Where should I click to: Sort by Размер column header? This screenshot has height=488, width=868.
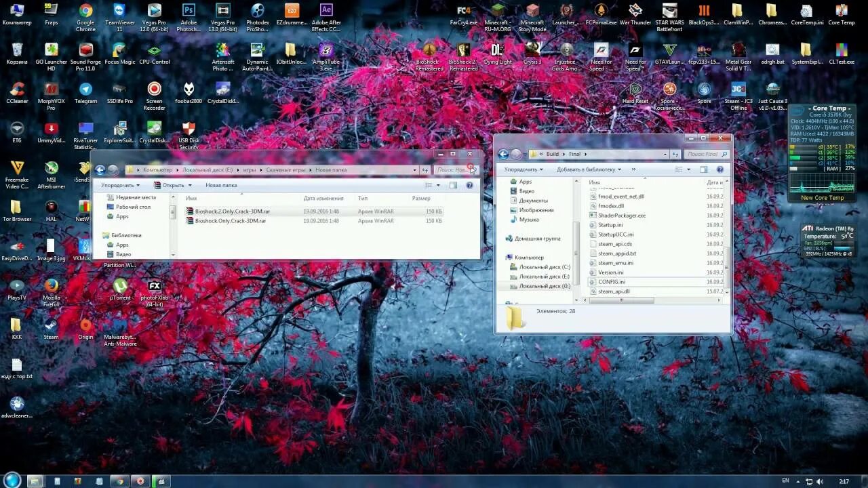421,199
